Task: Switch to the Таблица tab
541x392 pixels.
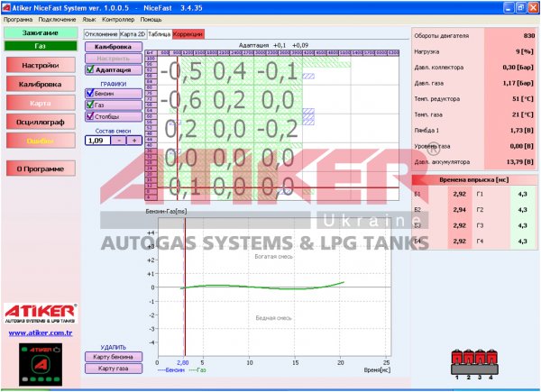Action: click(159, 34)
